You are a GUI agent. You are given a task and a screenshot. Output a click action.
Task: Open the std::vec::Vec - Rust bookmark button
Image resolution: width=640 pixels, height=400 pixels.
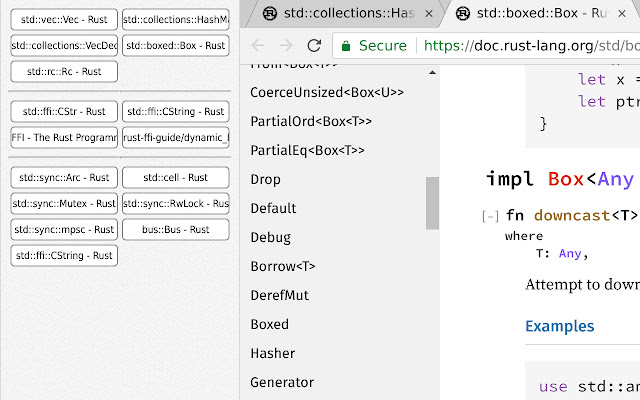pyautogui.click(x=64, y=20)
